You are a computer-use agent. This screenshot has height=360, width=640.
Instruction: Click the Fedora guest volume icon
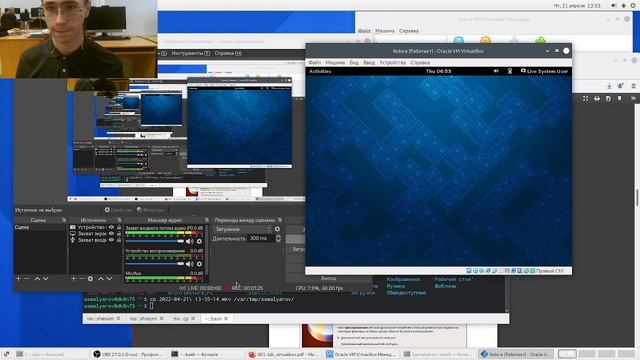pyautogui.click(x=496, y=71)
